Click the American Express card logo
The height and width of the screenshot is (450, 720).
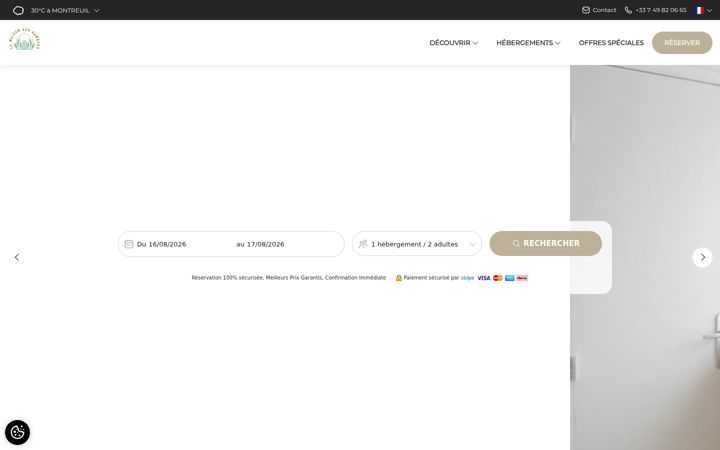click(x=510, y=278)
